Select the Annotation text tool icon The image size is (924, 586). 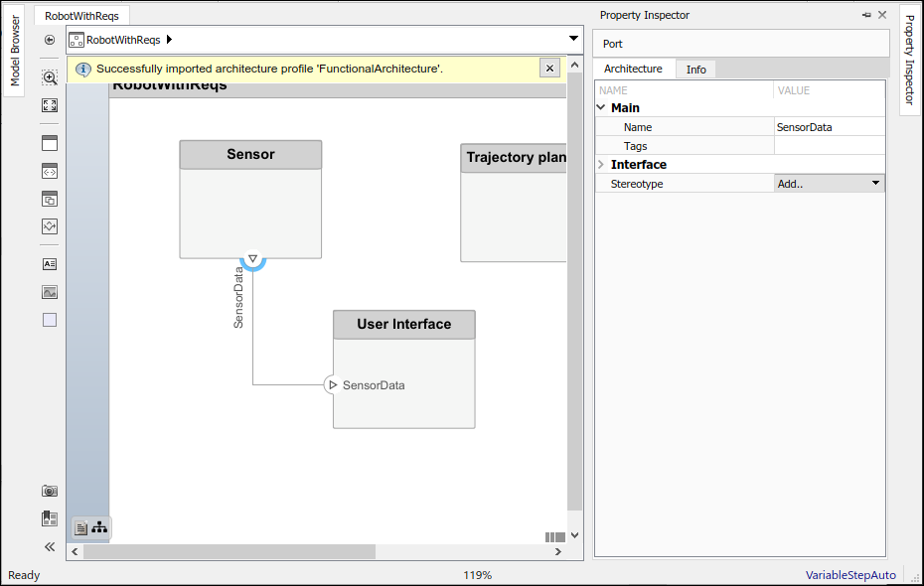pos(50,264)
